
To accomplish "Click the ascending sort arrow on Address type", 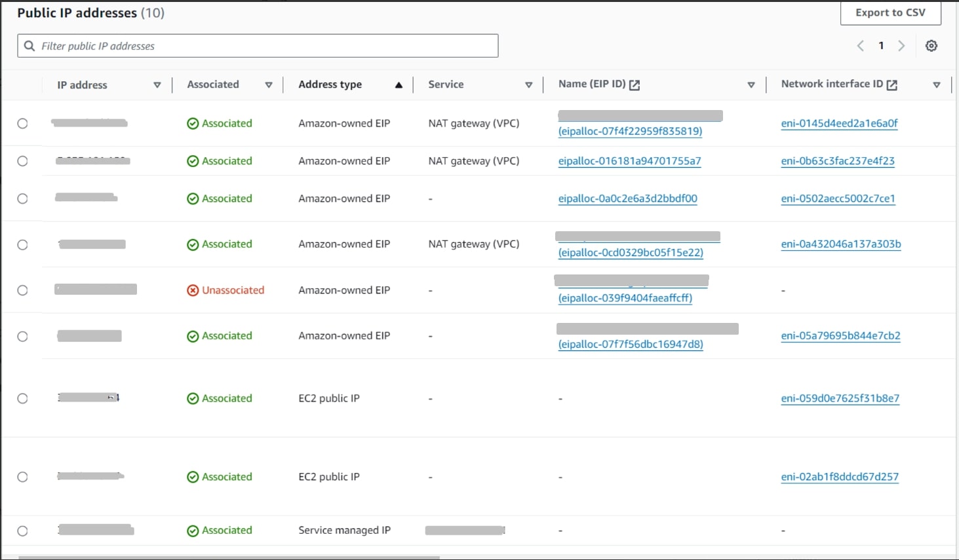I will 399,84.
